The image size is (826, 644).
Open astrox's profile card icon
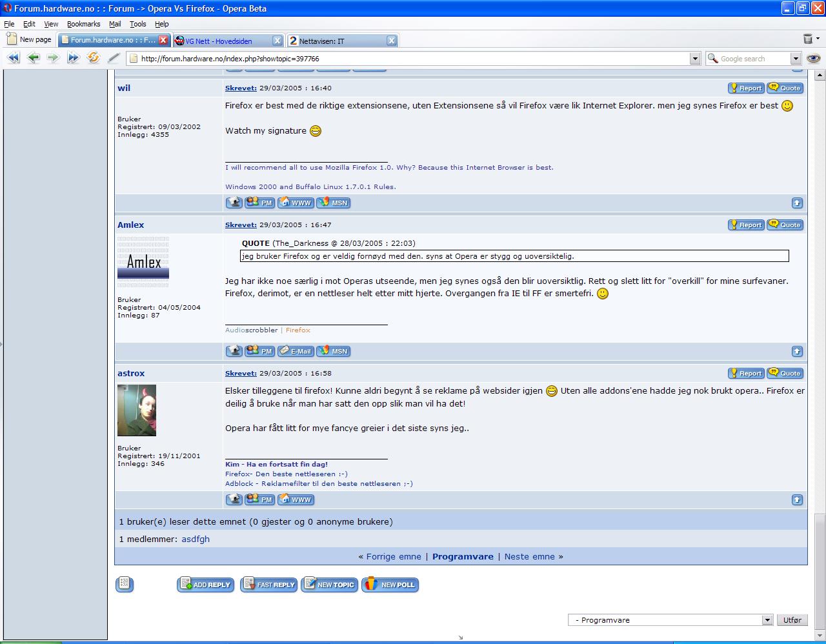(234, 499)
